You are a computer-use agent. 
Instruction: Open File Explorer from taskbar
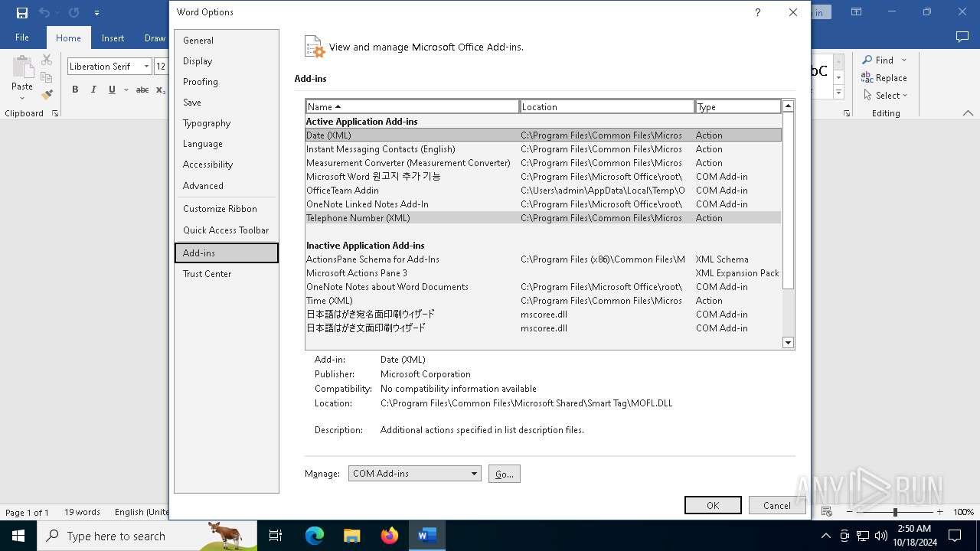[x=351, y=536]
